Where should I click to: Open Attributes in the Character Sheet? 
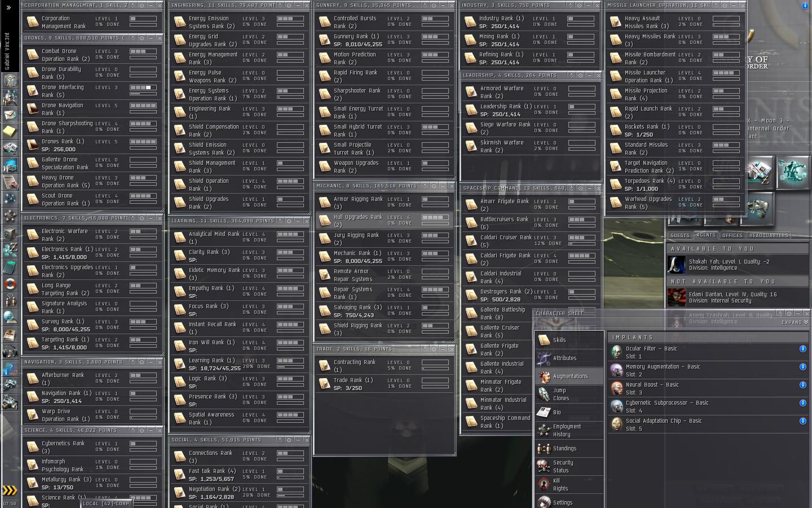tap(570, 358)
